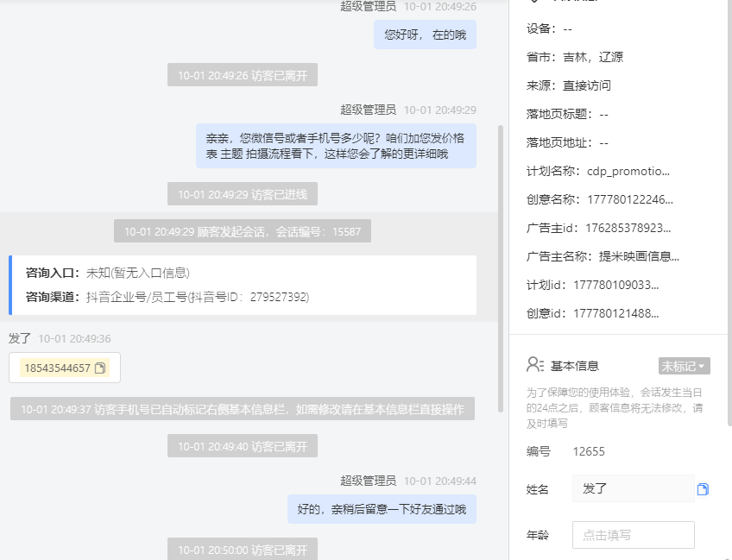732x560 pixels.
Task: Click the chat history vertical scrollbar
Action: click(501, 268)
